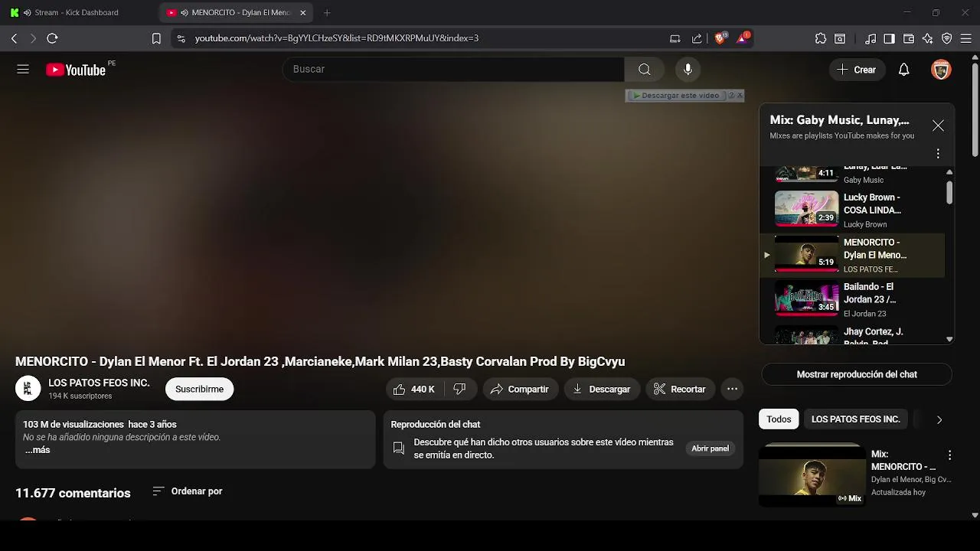This screenshot has width=980, height=551.
Task: Open a new browser tab
Action: point(327,13)
